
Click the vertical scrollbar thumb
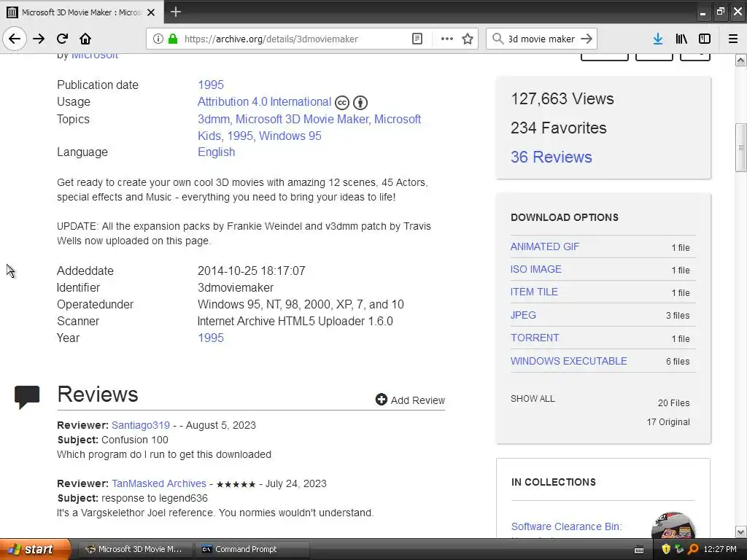[740, 147]
